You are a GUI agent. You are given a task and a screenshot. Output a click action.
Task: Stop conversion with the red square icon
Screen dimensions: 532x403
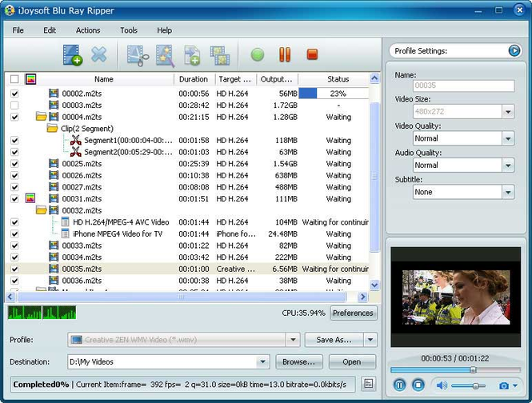tap(312, 54)
